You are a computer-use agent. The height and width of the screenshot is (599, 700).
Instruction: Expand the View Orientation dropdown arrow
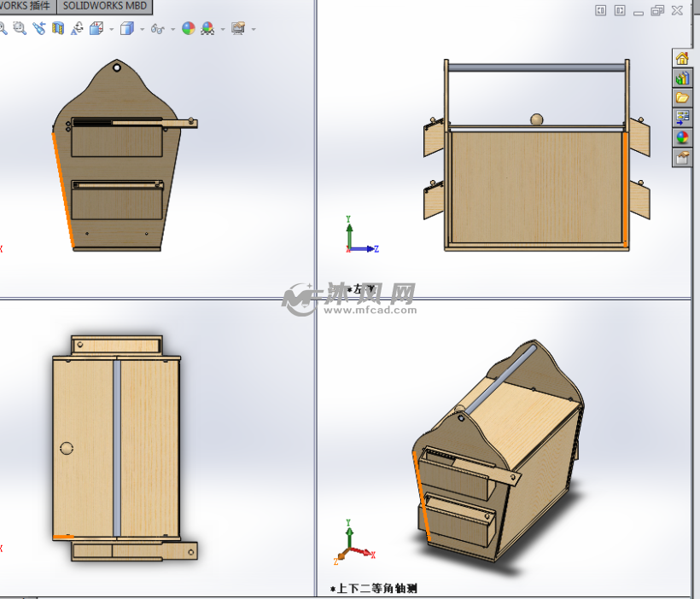coord(112,29)
